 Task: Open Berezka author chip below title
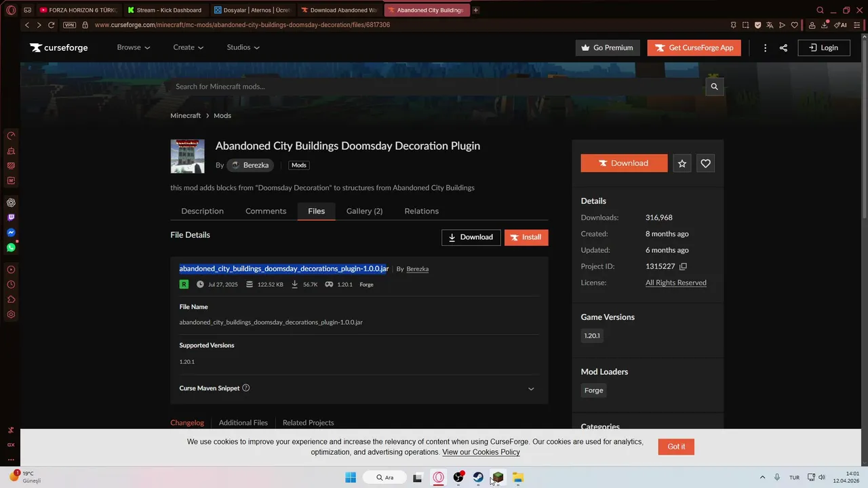pos(250,165)
